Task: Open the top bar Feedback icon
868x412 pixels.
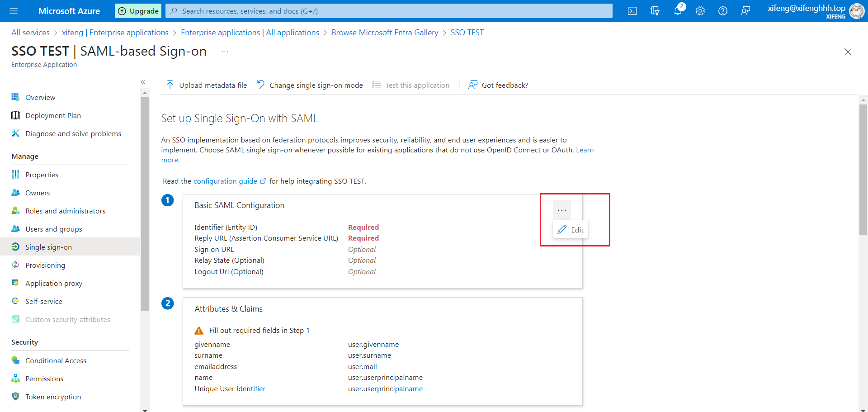Action: 745,11
